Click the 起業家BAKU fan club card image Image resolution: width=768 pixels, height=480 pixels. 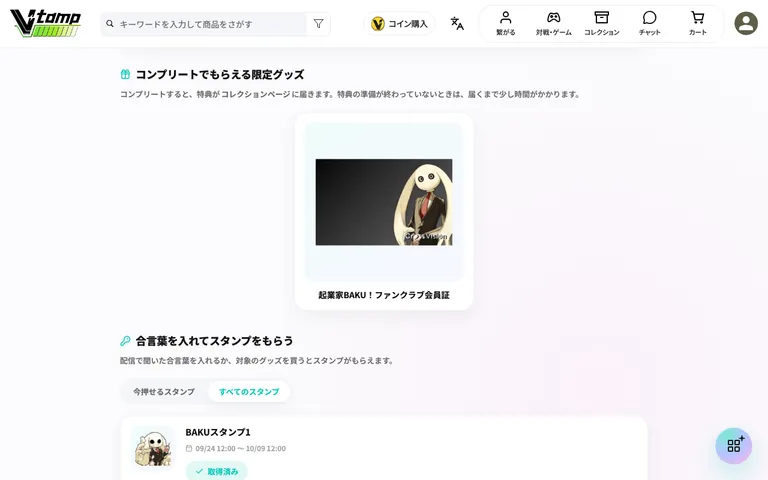[384, 202]
